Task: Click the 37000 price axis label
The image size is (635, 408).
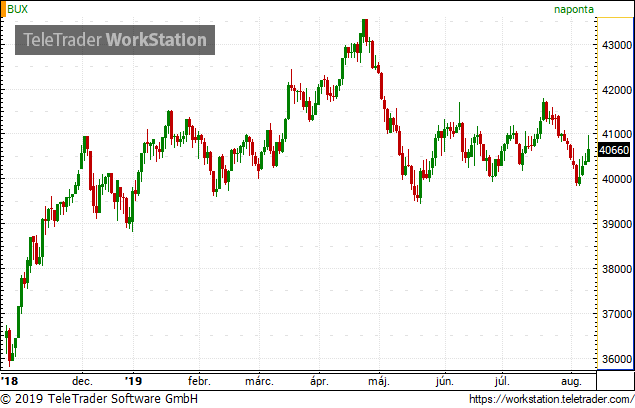Action: pyautogui.click(x=617, y=314)
